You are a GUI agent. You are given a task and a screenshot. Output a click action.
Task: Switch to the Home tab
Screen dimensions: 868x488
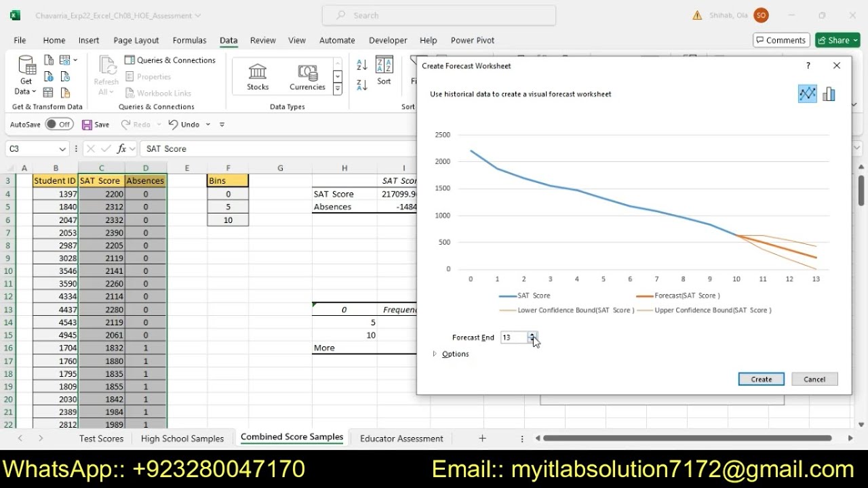point(54,41)
